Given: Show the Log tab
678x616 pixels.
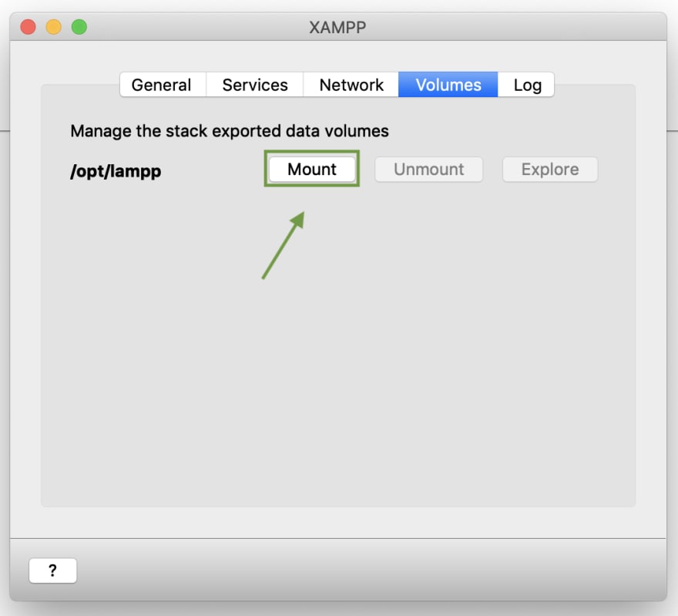Looking at the screenshot, I should click(526, 85).
